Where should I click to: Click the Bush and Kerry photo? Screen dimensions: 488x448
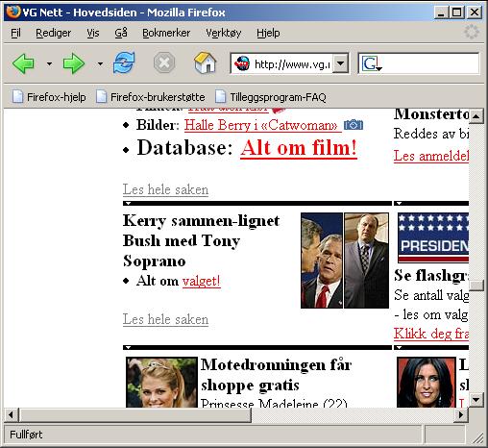click(x=322, y=261)
